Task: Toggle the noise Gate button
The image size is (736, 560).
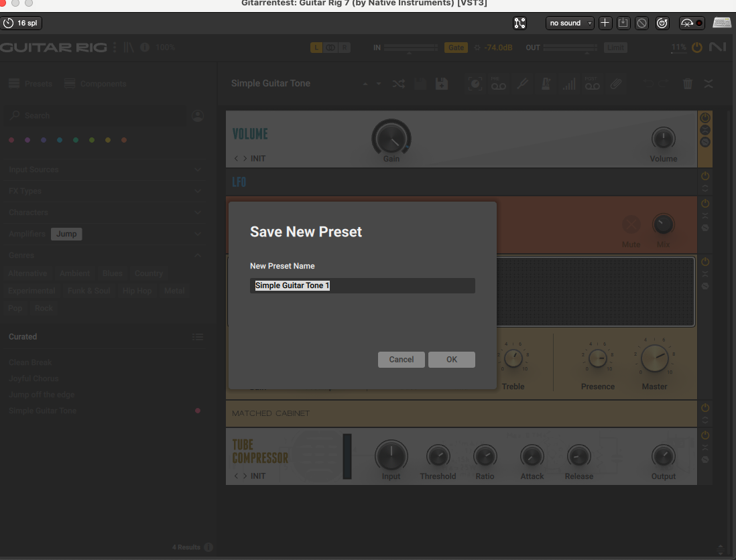Action: tap(456, 48)
